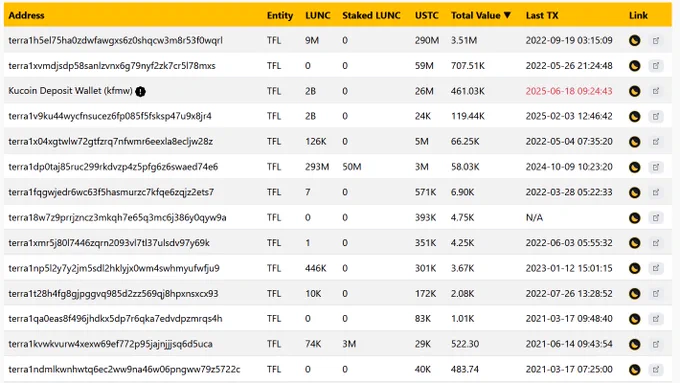Open moon icon link for terra1xvmdjsdp58 row
Viewport: 680px width, 383px height.
(x=634, y=66)
